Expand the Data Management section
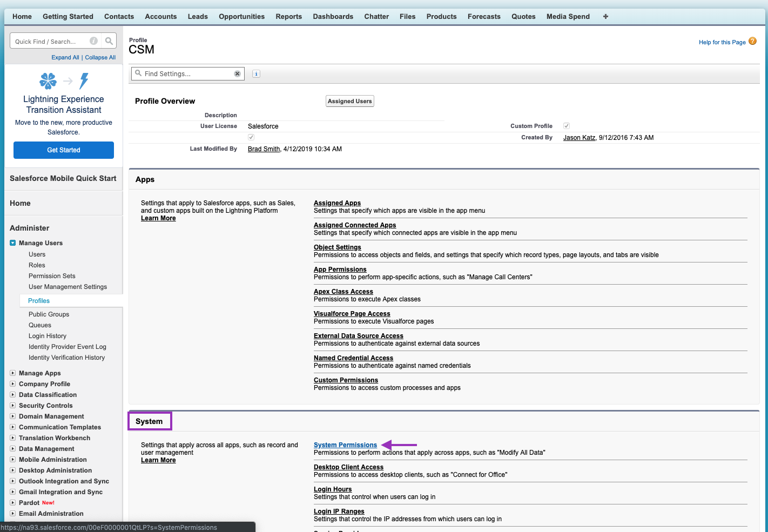This screenshot has width=768, height=532. click(x=13, y=449)
